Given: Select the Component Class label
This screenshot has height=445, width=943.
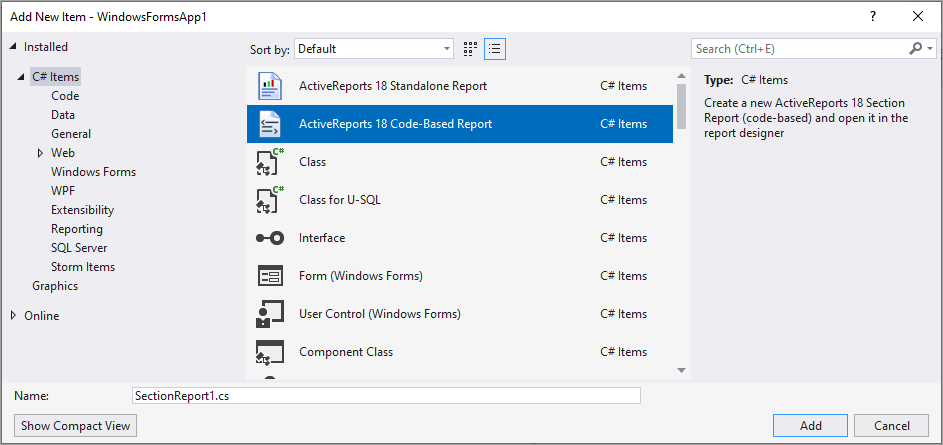Looking at the screenshot, I should (346, 352).
